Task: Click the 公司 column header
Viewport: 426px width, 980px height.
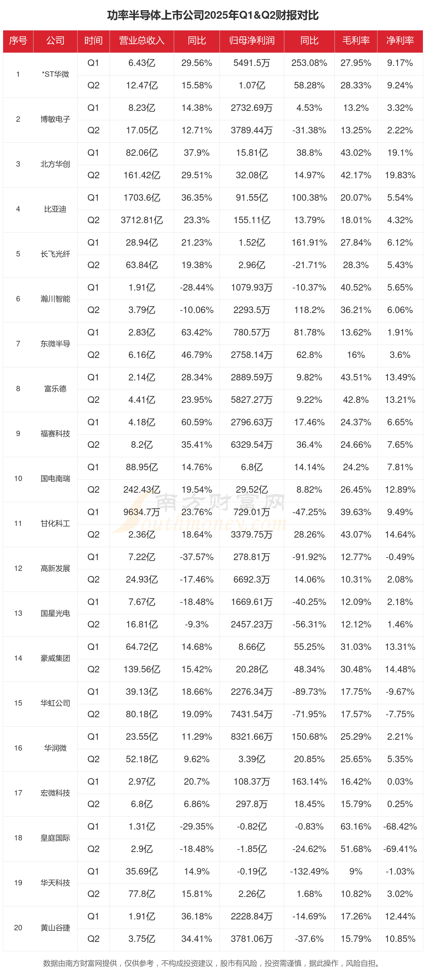Action: (55, 41)
